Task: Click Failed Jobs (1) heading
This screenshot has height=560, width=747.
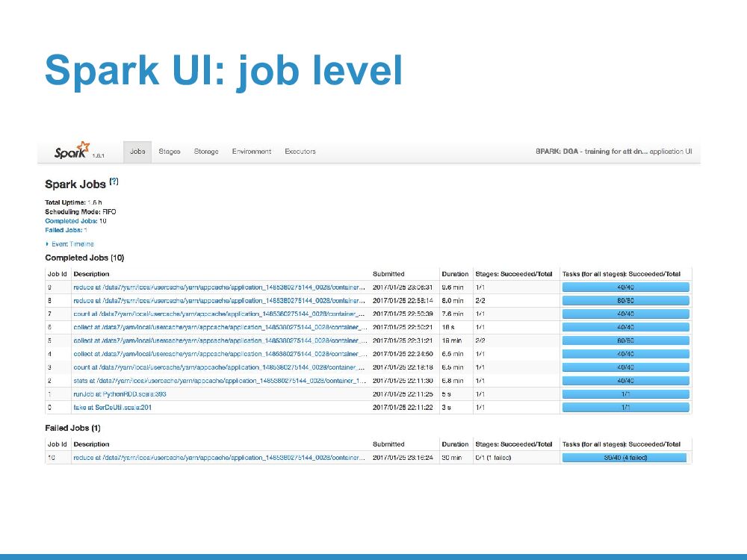Action: [73, 428]
